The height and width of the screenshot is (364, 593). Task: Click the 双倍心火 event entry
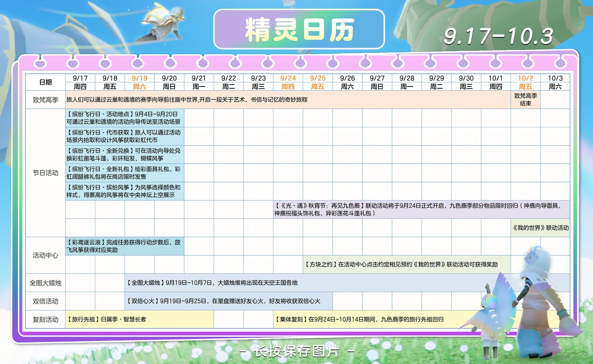pos(229,301)
